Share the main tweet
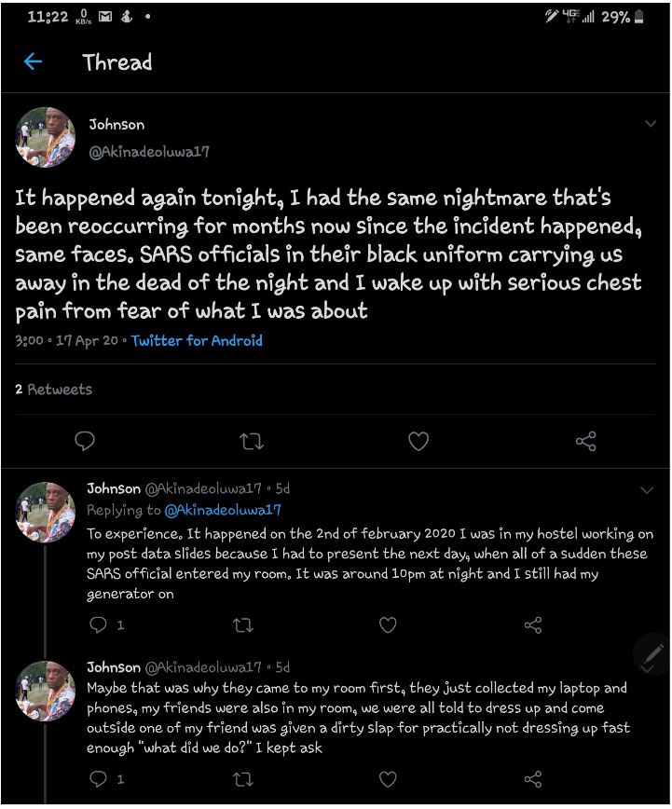Viewport: 672px width, 809px height. pyautogui.click(x=585, y=441)
